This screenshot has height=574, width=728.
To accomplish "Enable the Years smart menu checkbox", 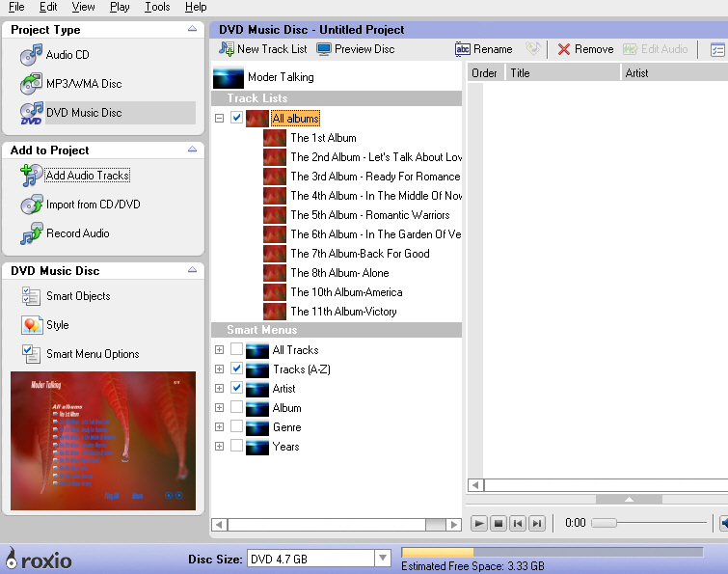I will pyautogui.click(x=237, y=446).
